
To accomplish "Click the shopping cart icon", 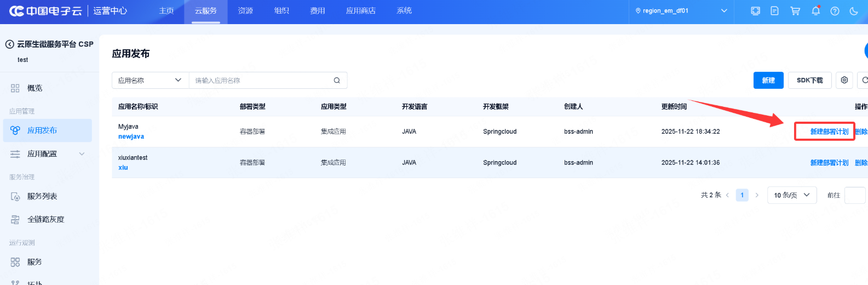I will pos(795,11).
